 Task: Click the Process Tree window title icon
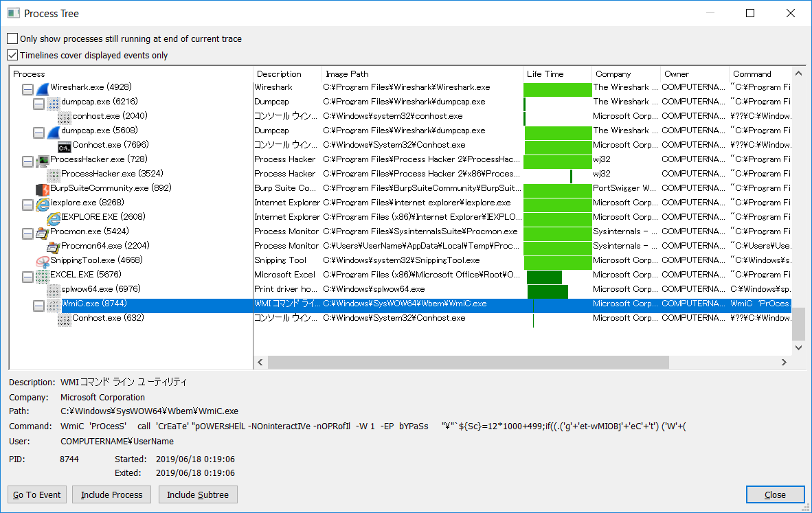coord(14,14)
